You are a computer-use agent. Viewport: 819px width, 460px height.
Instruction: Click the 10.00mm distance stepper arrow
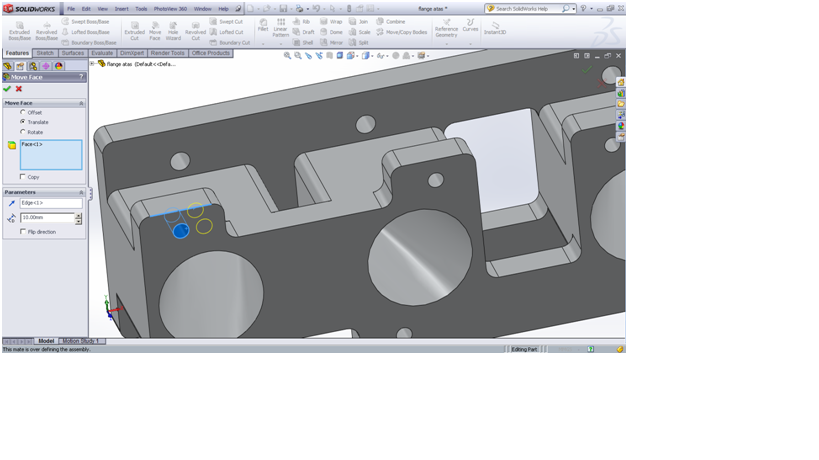click(x=79, y=215)
